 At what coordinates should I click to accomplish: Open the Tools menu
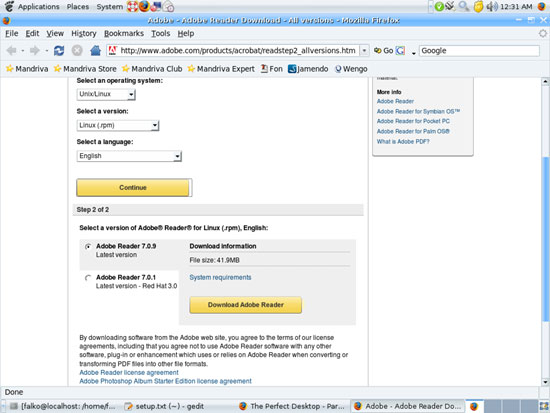[x=160, y=33]
